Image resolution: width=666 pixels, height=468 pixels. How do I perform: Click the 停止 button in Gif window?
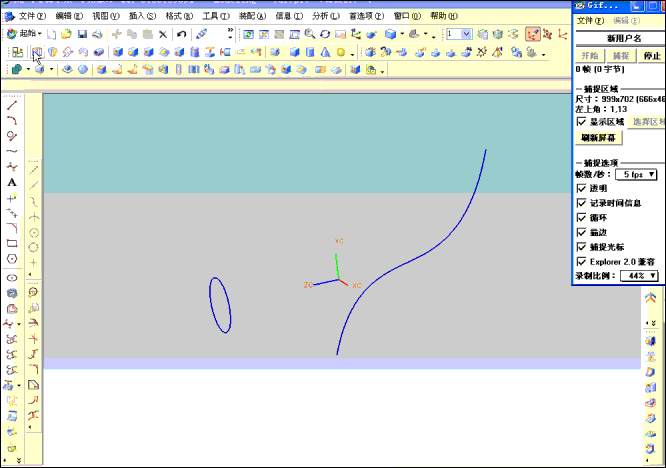[x=652, y=56]
